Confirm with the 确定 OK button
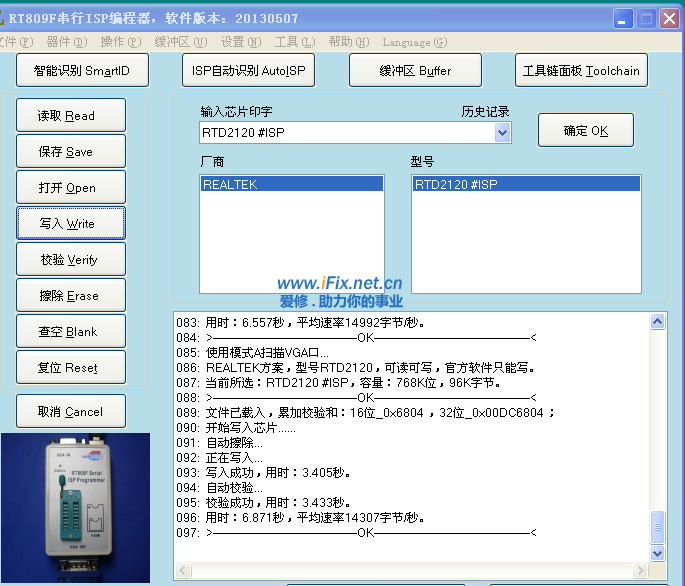Viewport: 685px width, 586px height. coord(585,131)
